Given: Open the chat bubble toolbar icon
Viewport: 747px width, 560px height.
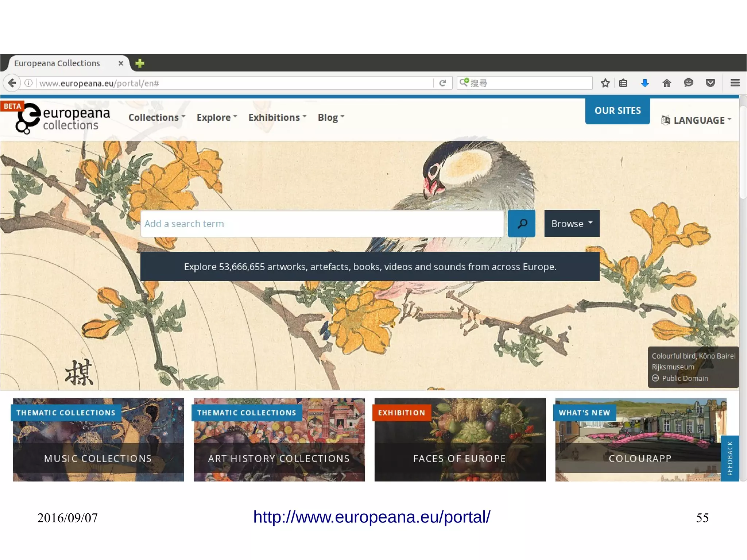Looking at the screenshot, I should pyautogui.click(x=688, y=83).
